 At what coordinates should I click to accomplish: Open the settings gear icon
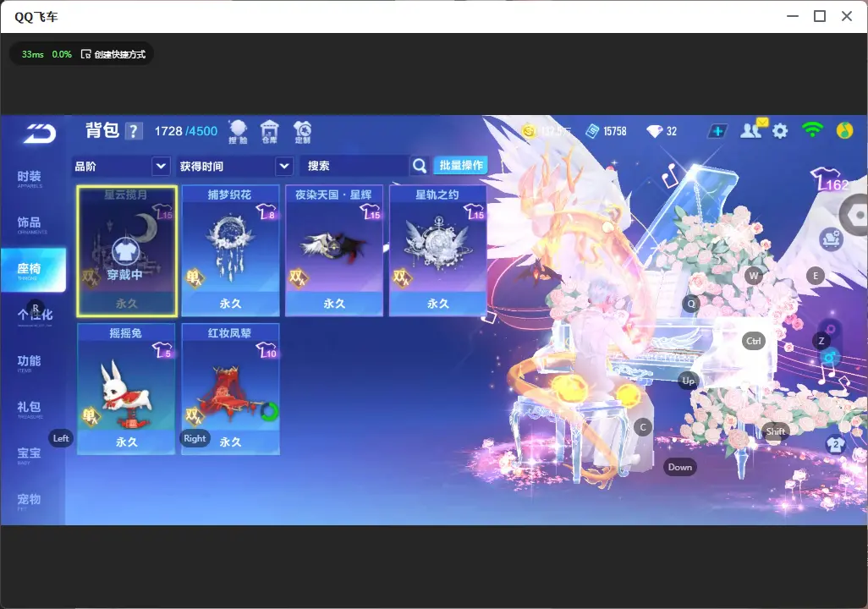pyautogui.click(x=780, y=131)
